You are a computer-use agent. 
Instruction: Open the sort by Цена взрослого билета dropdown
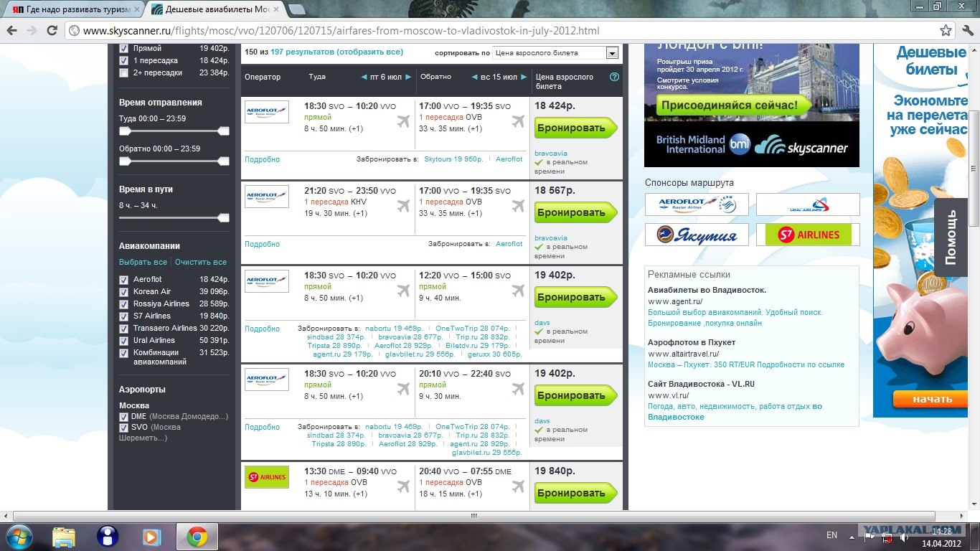tap(556, 52)
